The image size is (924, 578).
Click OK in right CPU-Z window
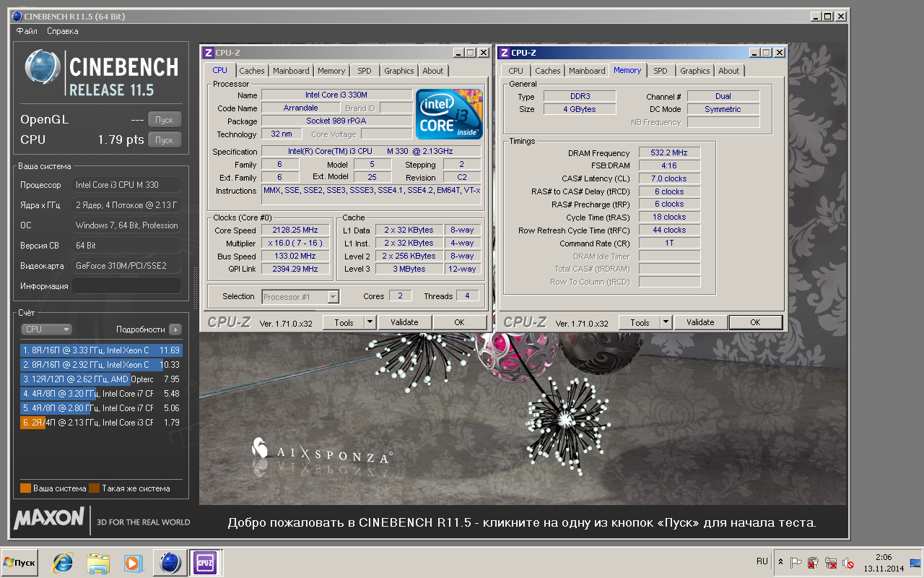point(755,322)
